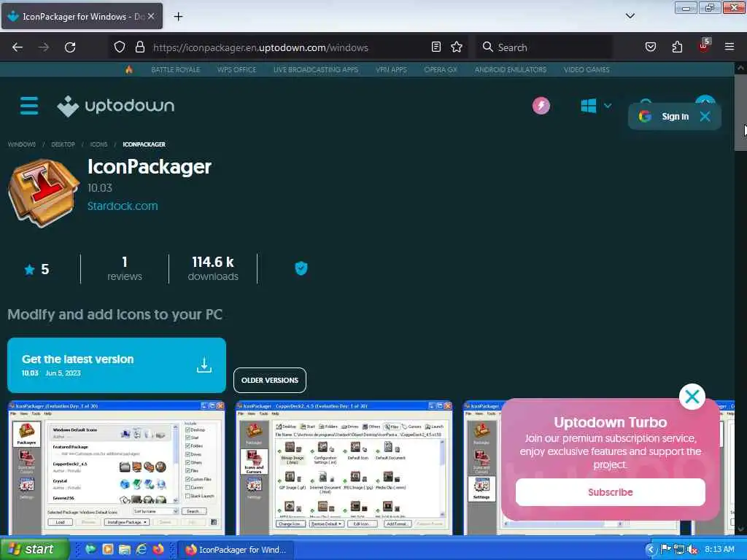747x560 pixels.
Task: Toggle reader view icon in address bar
Action: (x=436, y=47)
